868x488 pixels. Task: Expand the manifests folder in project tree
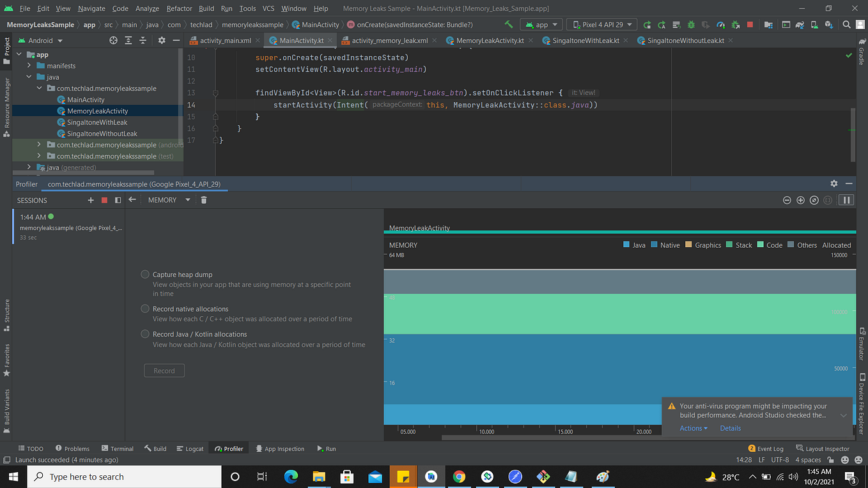29,66
